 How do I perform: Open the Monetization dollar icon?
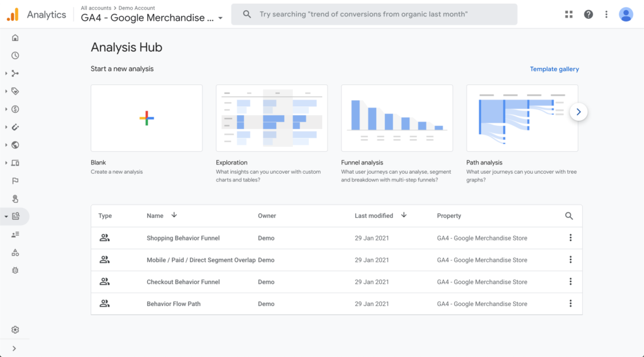(x=15, y=109)
